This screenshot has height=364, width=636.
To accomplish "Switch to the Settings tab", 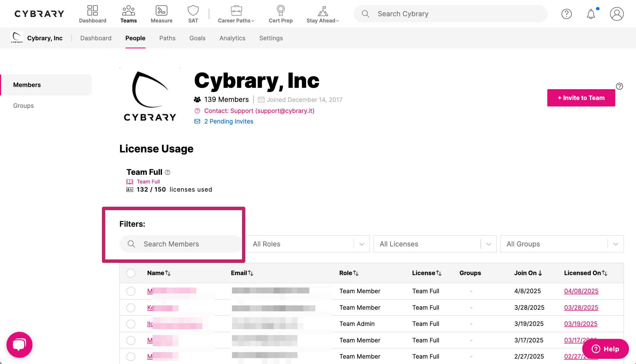I will (271, 38).
